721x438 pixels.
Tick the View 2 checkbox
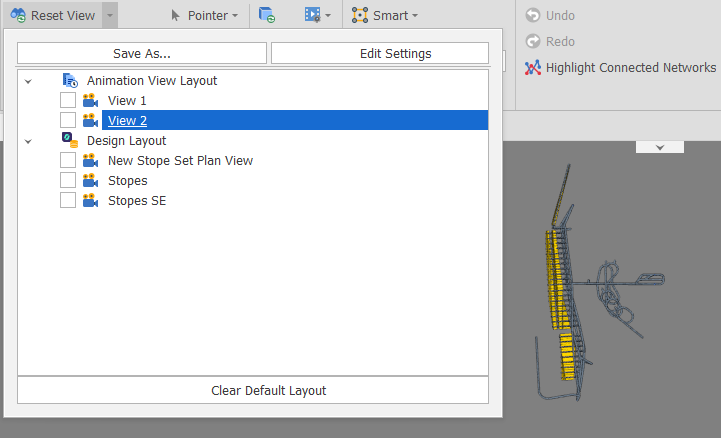[68, 120]
